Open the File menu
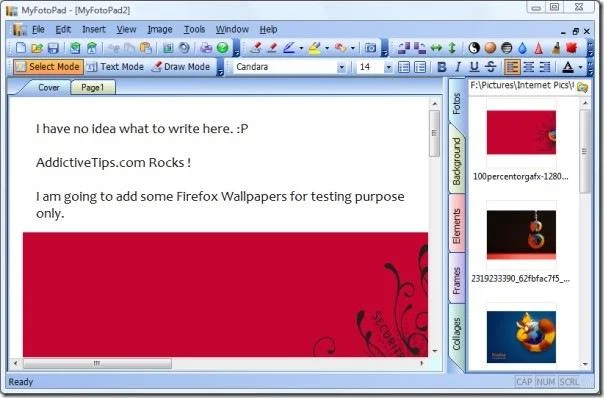 point(38,29)
